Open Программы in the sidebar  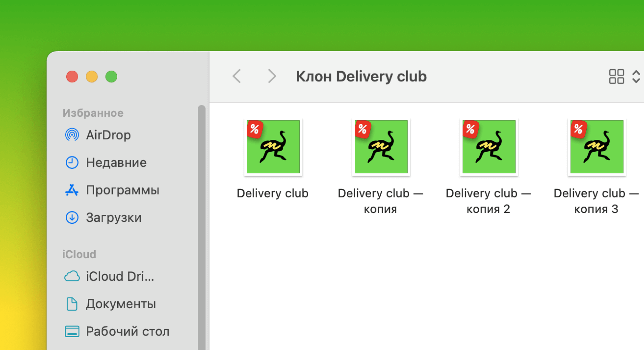point(123,190)
